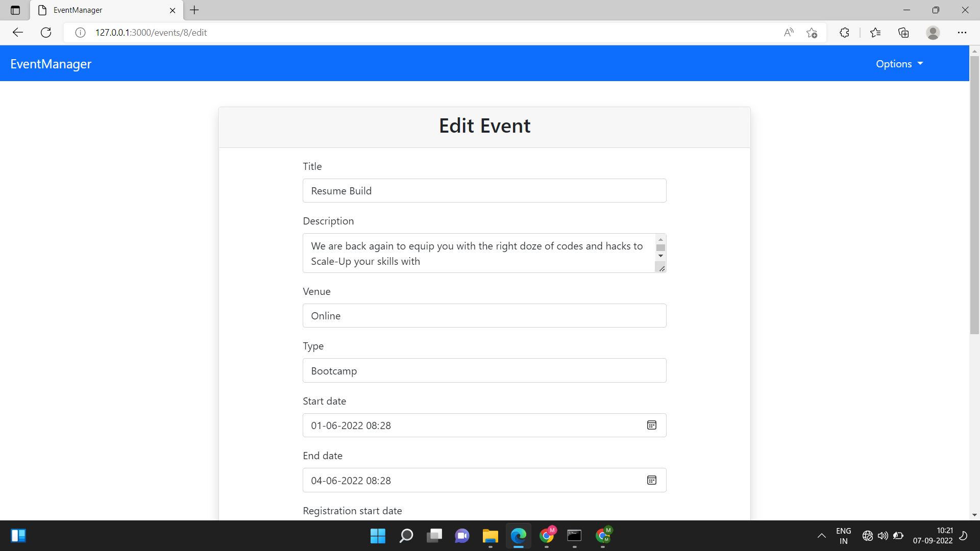Screen dimensions: 980x551
Task: Select the EventManager browser tab
Action: coord(102,10)
